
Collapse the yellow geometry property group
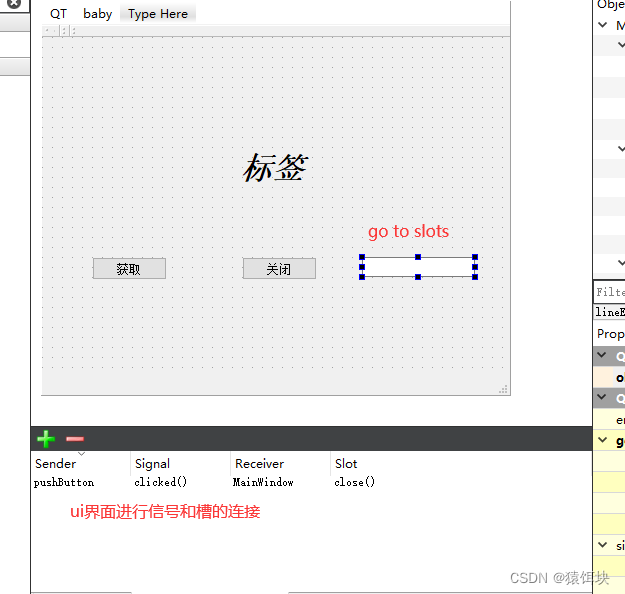(602, 440)
